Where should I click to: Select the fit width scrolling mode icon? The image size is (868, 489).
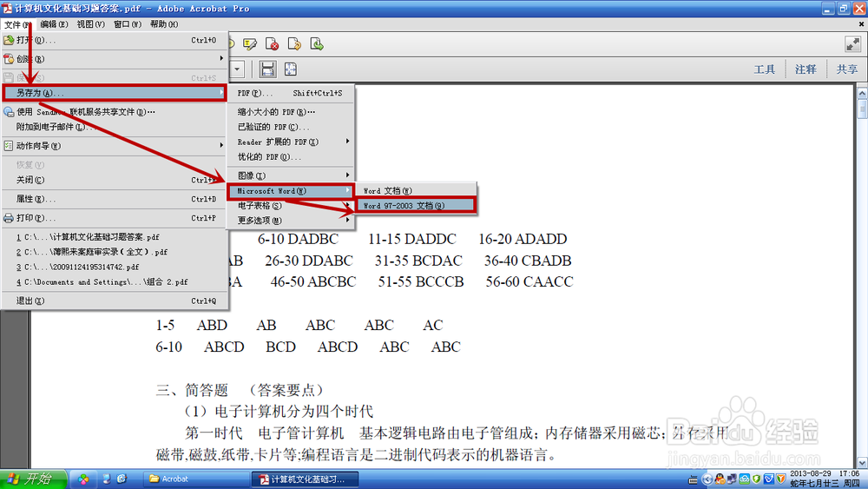pos(267,69)
